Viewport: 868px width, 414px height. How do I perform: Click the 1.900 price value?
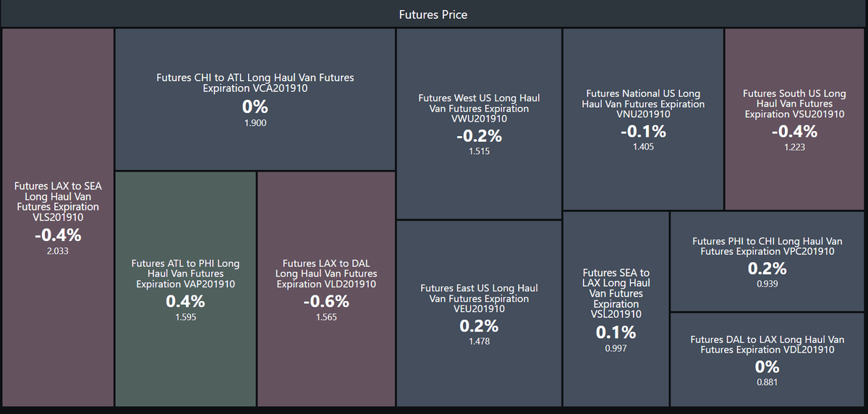click(x=255, y=124)
